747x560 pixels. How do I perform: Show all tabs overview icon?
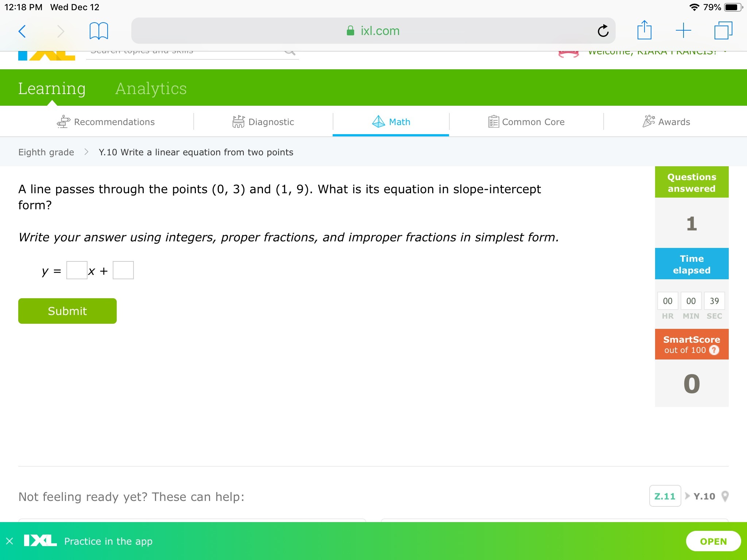pos(723,31)
